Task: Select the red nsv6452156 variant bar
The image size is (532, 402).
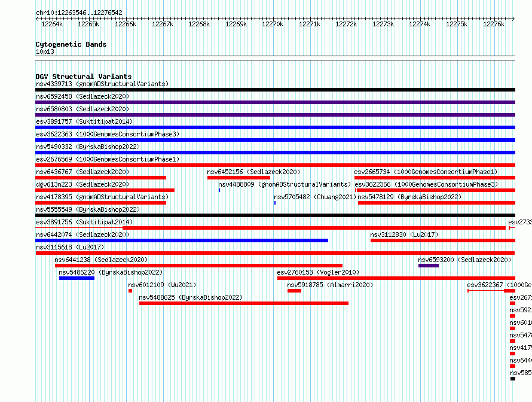Action: pos(239,178)
